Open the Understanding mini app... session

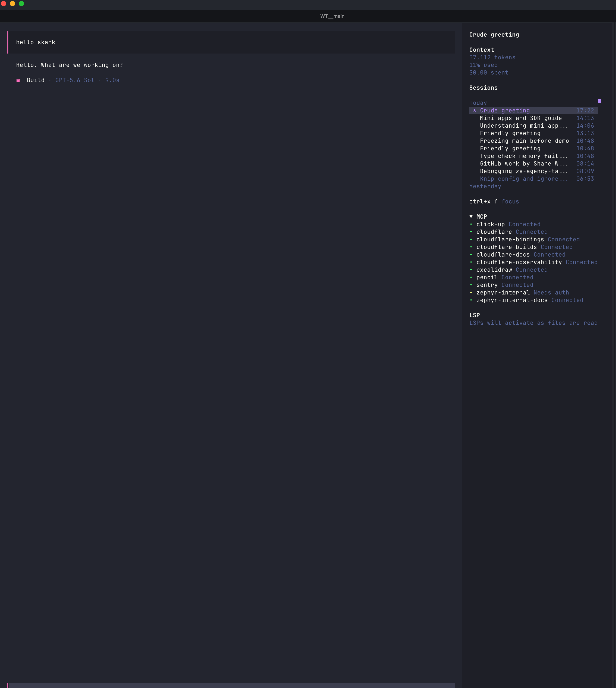533,126
